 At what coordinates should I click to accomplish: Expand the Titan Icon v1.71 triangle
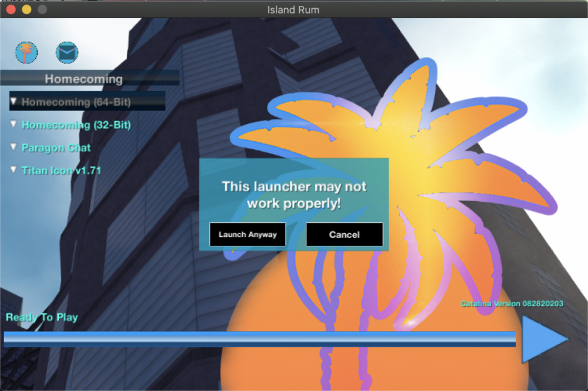click(14, 169)
